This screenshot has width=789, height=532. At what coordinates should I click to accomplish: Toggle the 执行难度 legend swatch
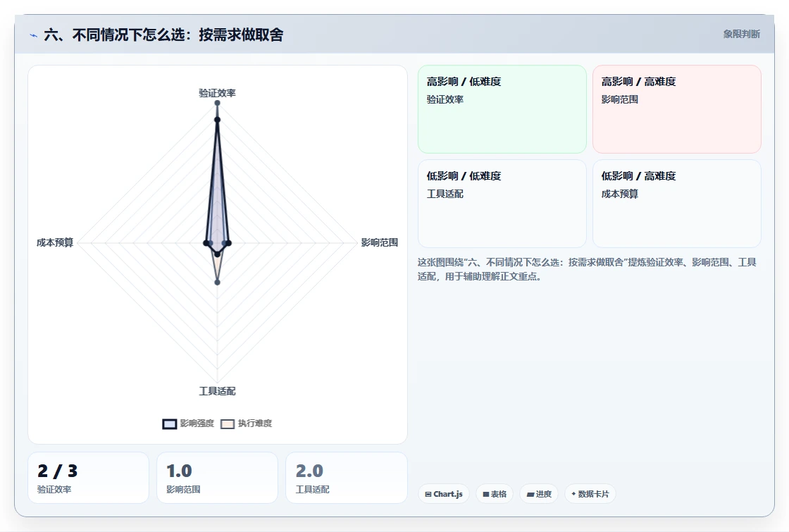click(228, 423)
